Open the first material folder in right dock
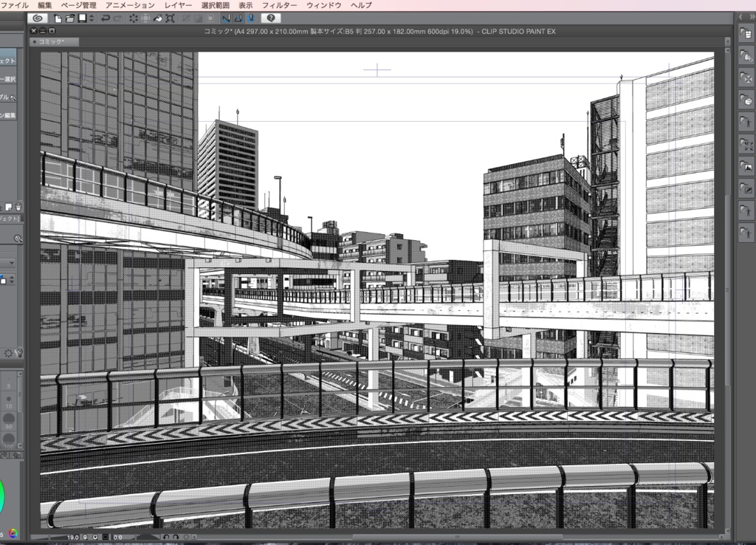 coord(746,33)
